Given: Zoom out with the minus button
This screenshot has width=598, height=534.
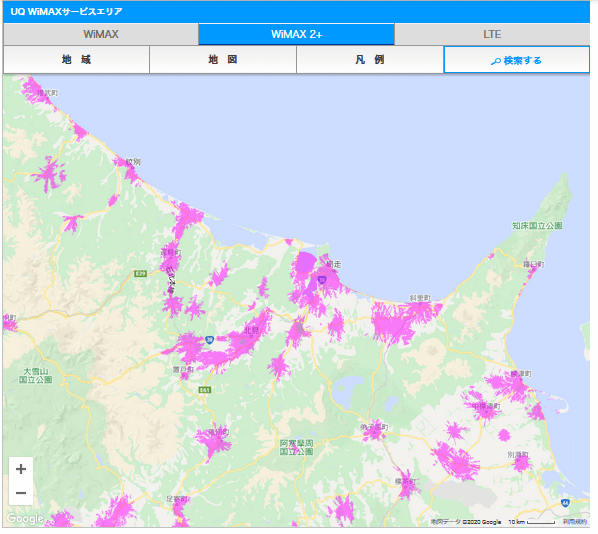Looking at the screenshot, I should [21, 493].
